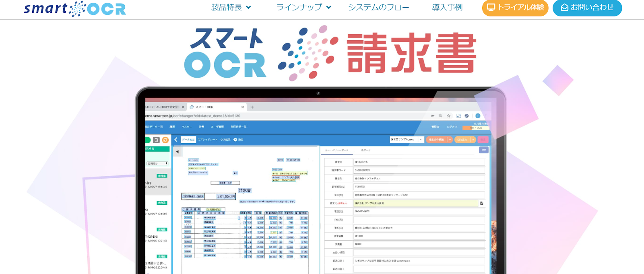The width and height of the screenshot is (644, 274).
Task: Click the 請求金額 field showing 281880
Action: [419, 236]
